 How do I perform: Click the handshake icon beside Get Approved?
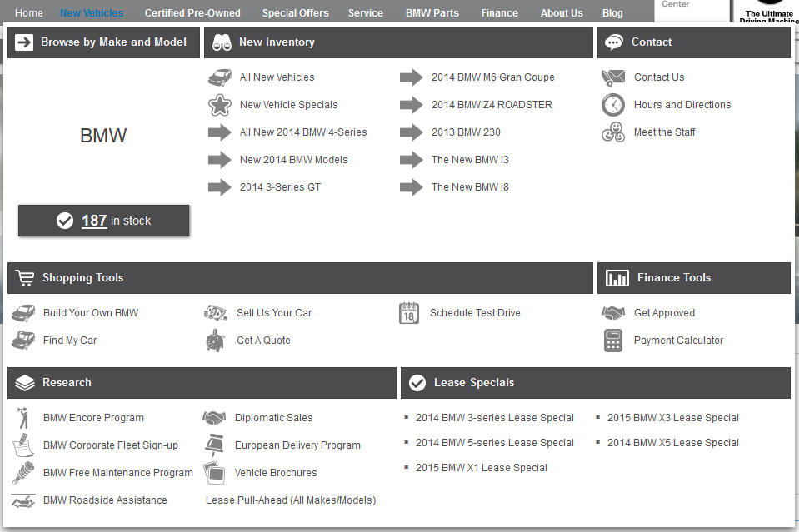tap(613, 313)
